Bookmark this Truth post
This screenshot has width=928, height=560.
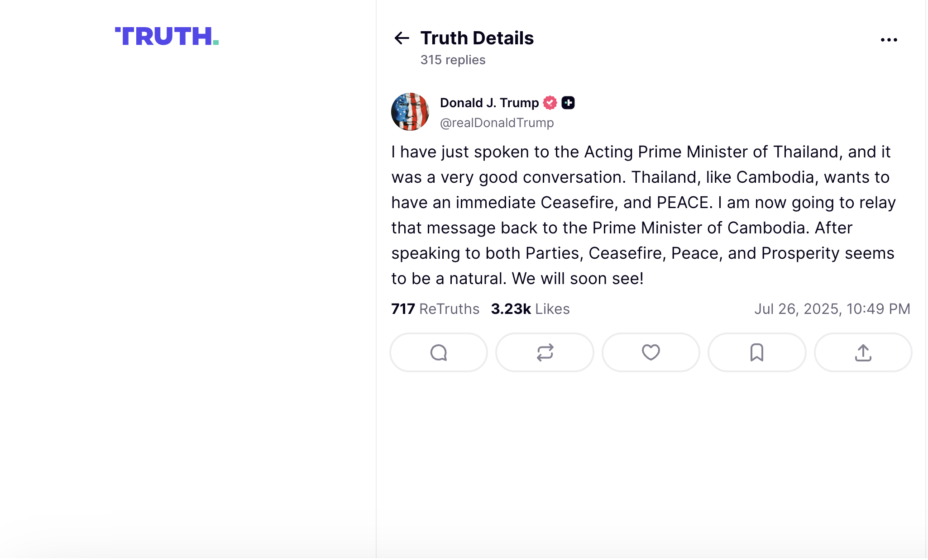pyautogui.click(x=756, y=352)
